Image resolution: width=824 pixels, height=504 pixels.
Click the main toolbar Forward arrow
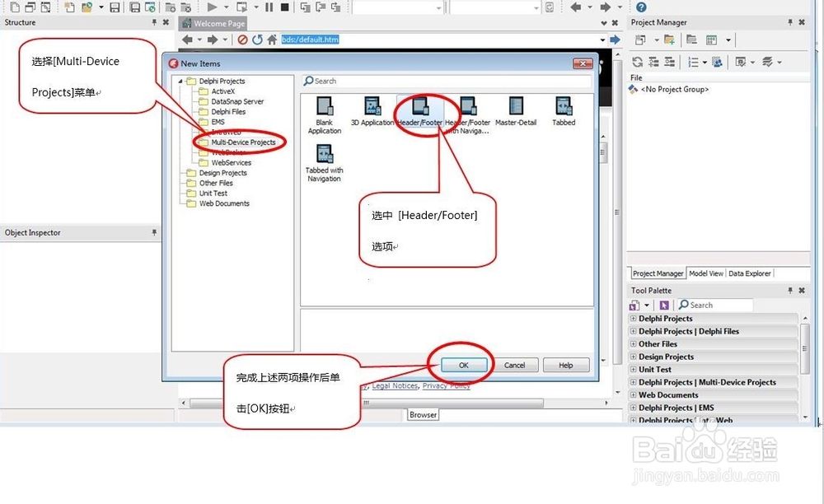(606, 7)
